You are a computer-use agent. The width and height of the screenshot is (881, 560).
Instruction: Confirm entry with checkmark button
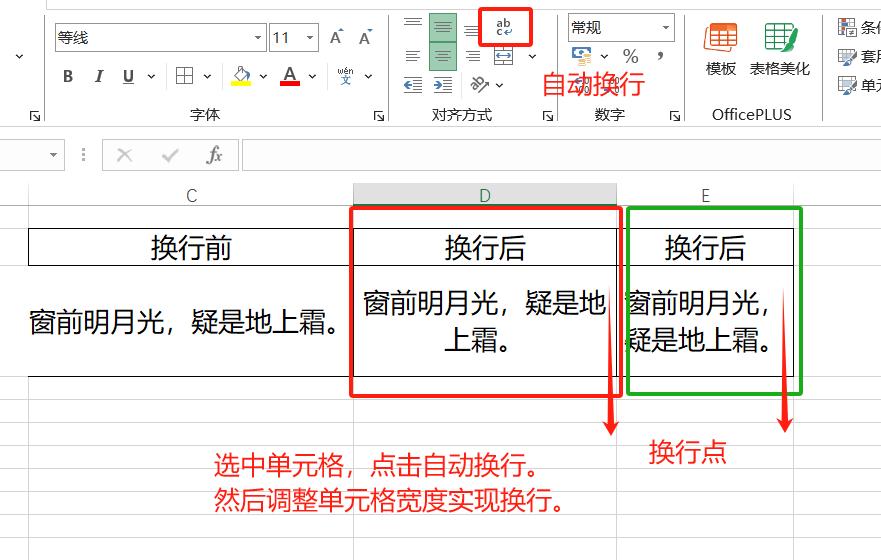coord(170,155)
